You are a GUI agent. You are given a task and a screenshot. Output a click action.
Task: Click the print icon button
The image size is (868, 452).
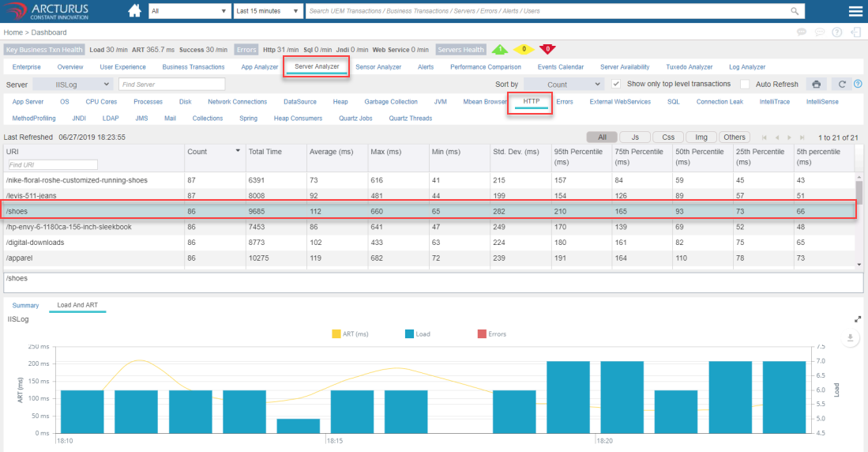[817, 84]
